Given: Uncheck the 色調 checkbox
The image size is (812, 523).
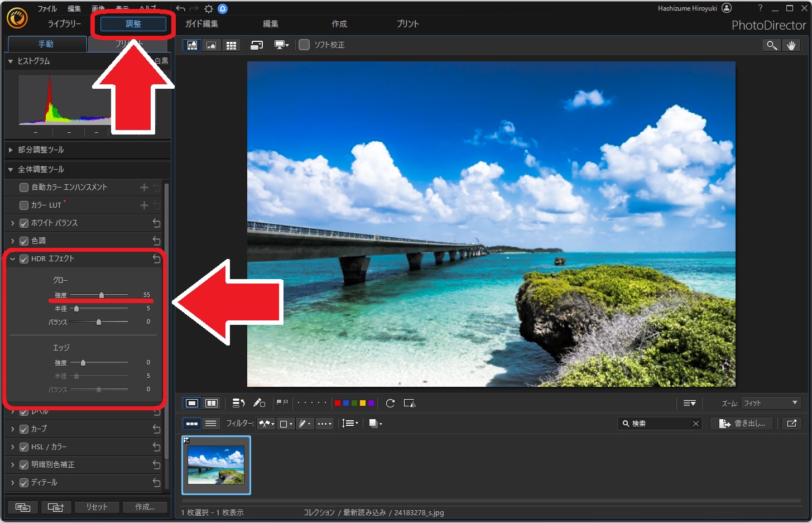Looking at the screenshot, I should tap(24, 241).
